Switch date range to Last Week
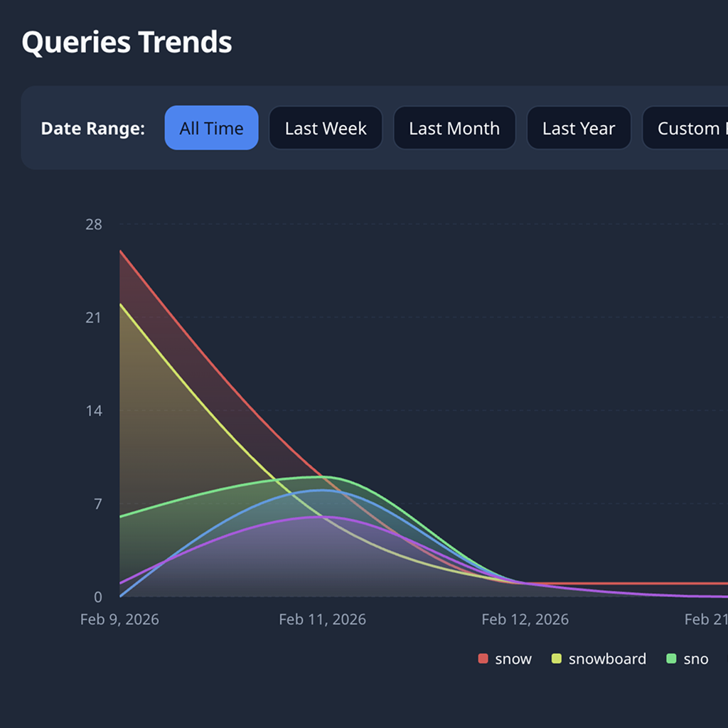The image size is (728, 728). point(326,128)
